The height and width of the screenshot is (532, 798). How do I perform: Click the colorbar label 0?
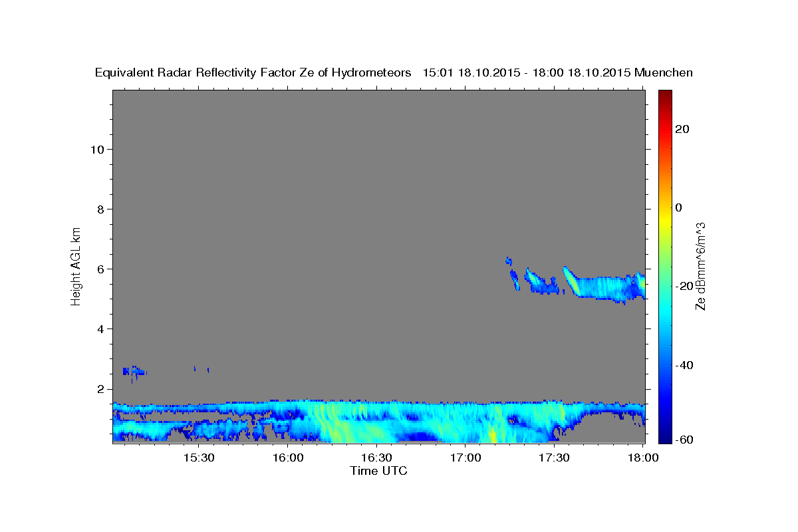(x=679, y=207)
